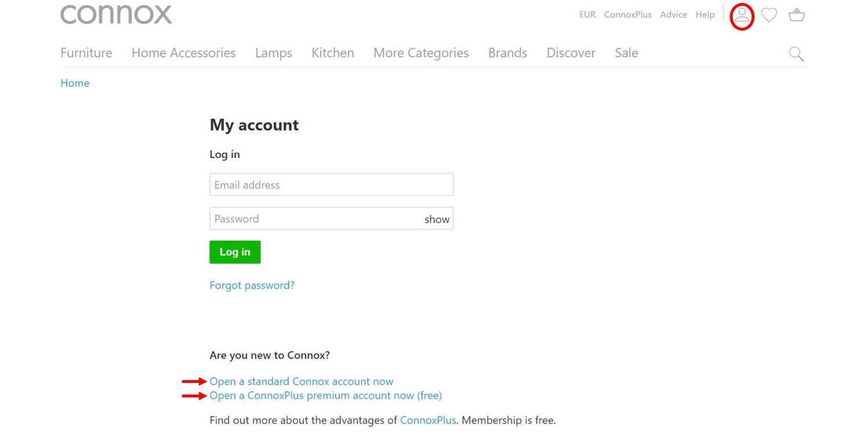Open the shopping basket icon

(797, 16)
